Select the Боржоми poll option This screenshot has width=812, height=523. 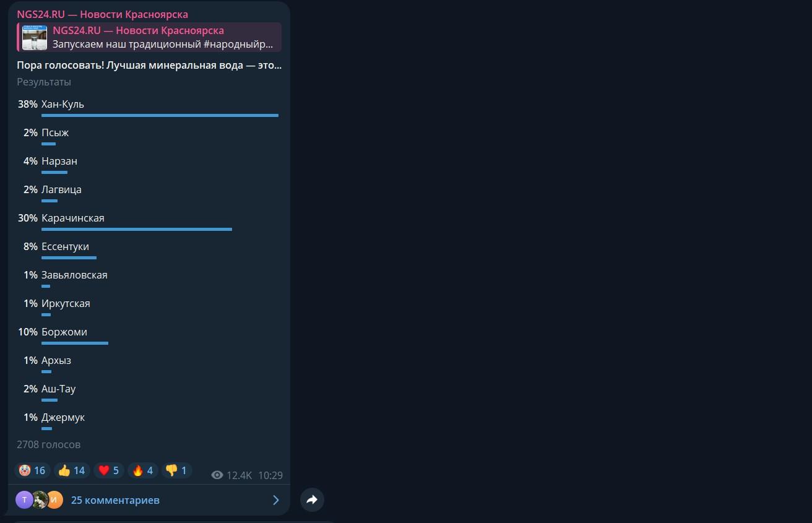(149, 337)
